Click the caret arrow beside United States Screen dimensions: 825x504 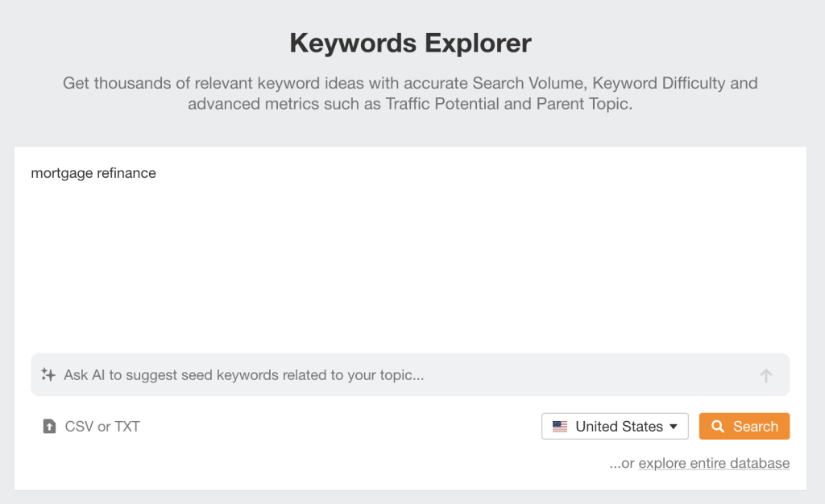[x=674, y=427]
